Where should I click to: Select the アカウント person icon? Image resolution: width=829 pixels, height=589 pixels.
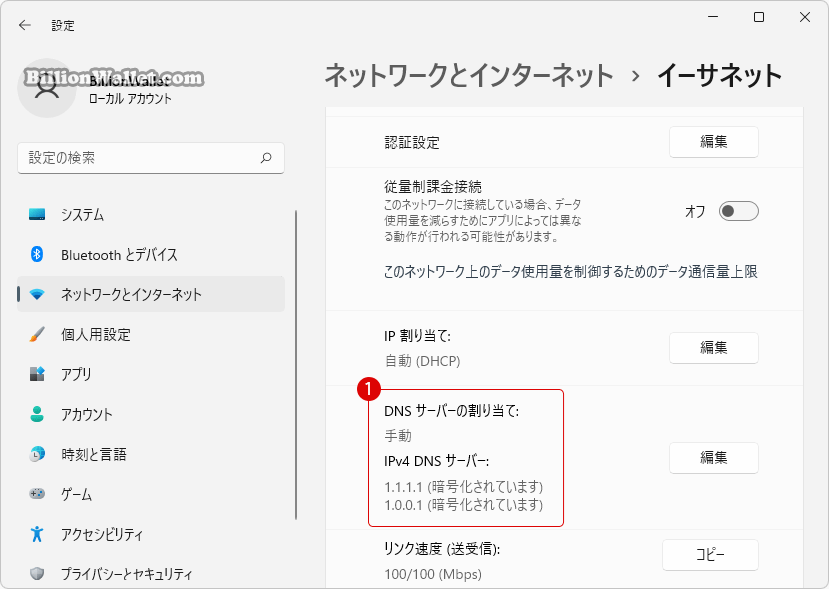37,414
